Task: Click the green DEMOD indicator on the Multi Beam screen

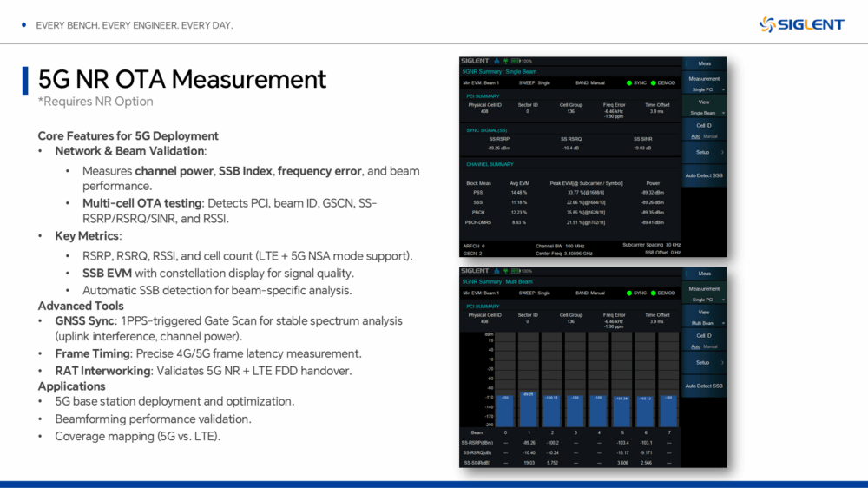Action: [654, 293]
